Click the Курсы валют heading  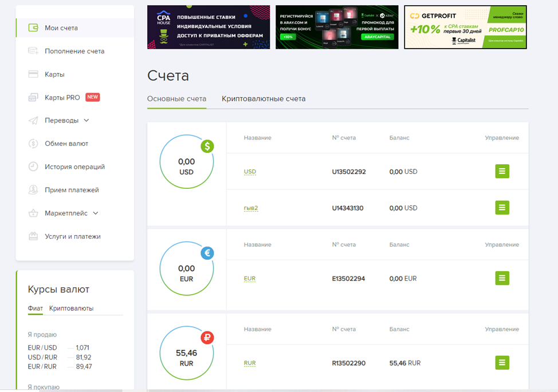(58, 290)
